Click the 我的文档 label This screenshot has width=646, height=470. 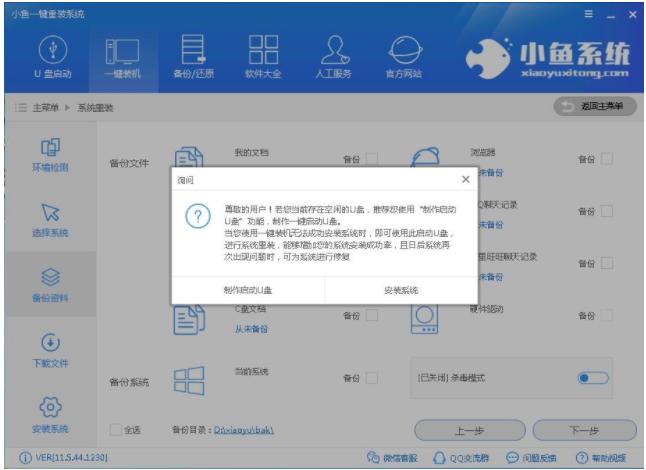[x=251, y=152]
